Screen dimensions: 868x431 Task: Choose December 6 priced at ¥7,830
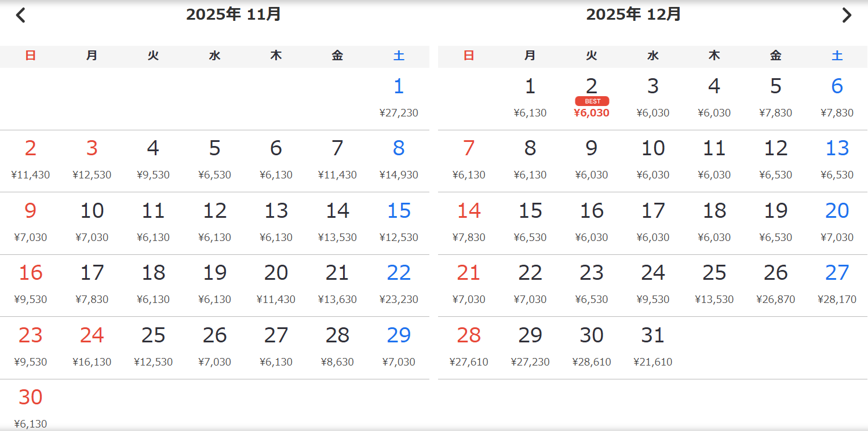[837, 98]
